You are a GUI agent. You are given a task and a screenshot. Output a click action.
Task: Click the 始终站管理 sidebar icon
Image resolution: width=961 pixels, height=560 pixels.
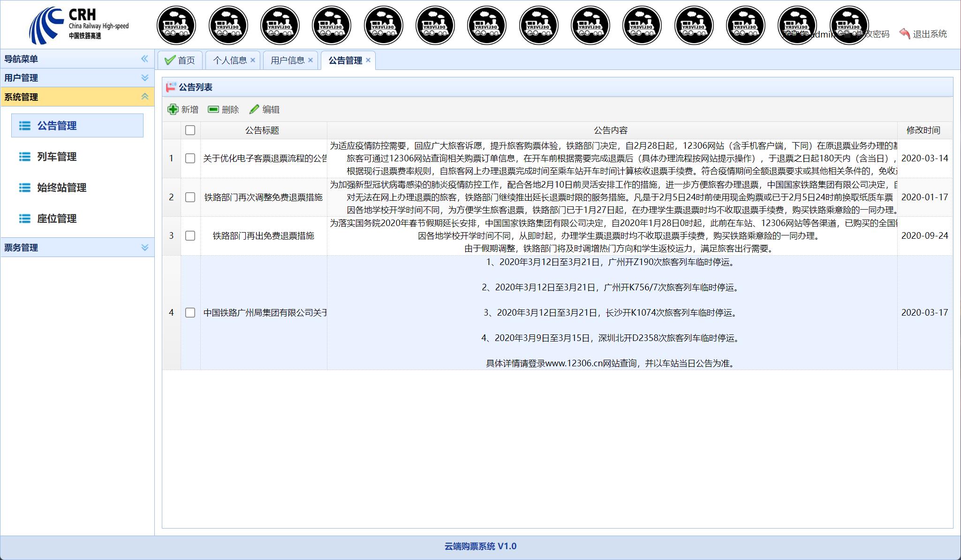(24, 188)
